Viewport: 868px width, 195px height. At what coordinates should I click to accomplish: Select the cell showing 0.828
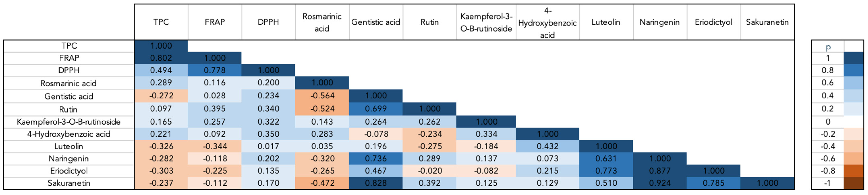(376, 183)
